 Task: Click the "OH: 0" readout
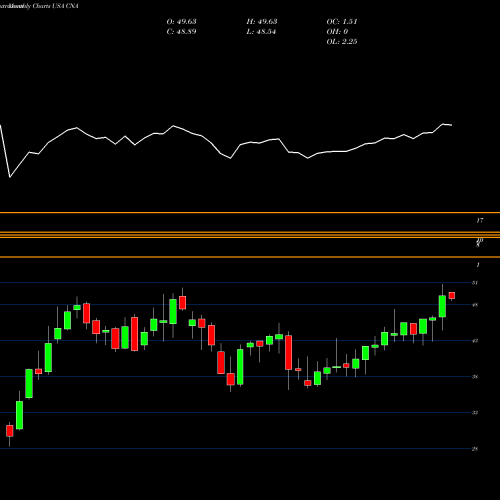click(x=337, y=32)
